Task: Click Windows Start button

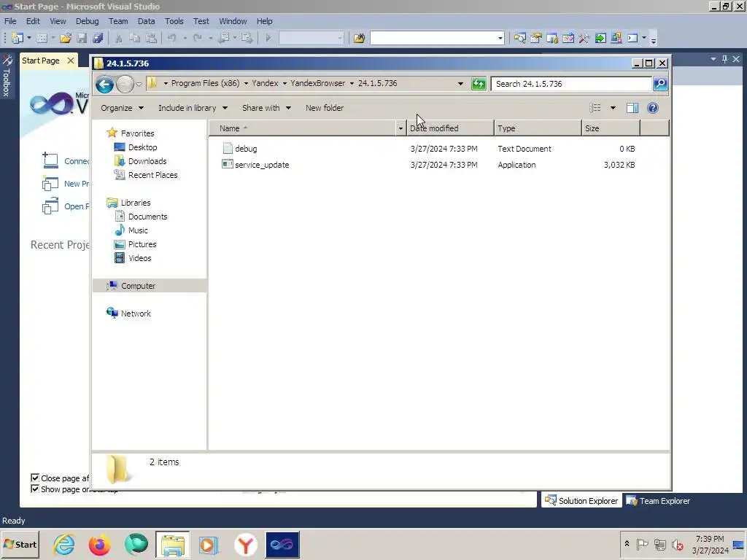Action: 20,544
